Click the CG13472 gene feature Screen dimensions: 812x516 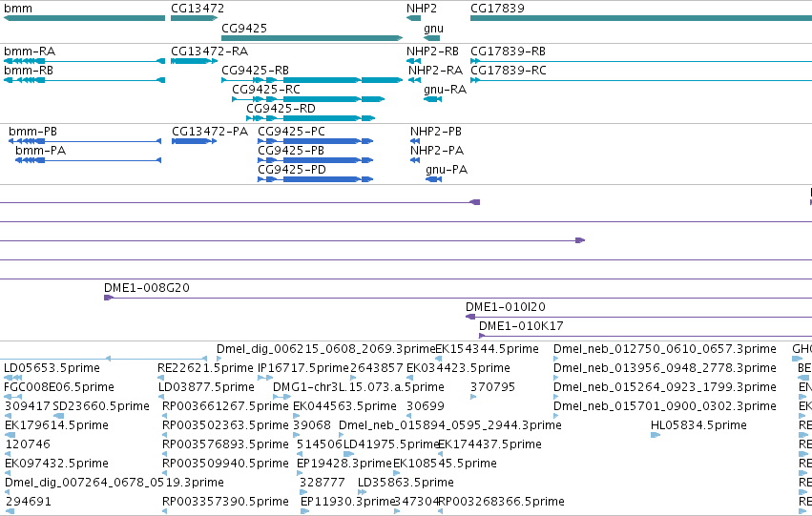click(195, 18)
